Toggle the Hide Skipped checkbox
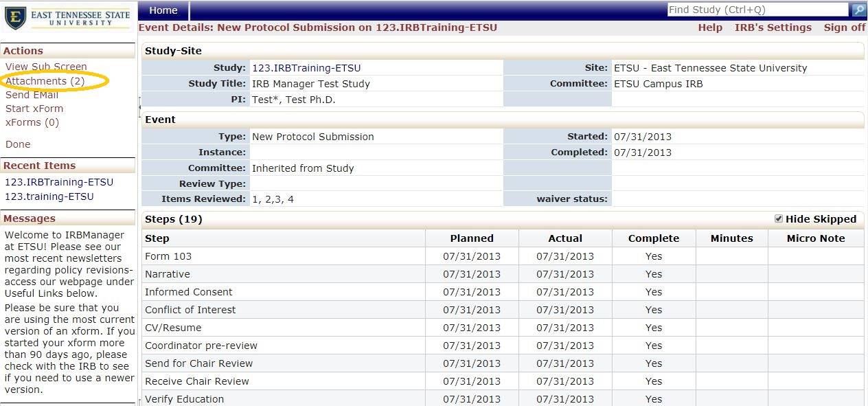This screenshot has height=406, width=868. 778,218
